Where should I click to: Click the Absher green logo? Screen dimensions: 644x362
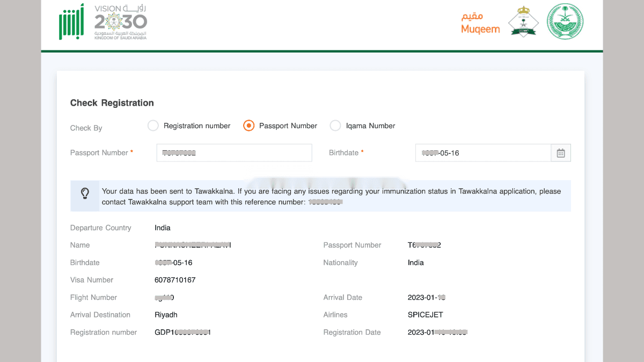click(x=71, y=21)
